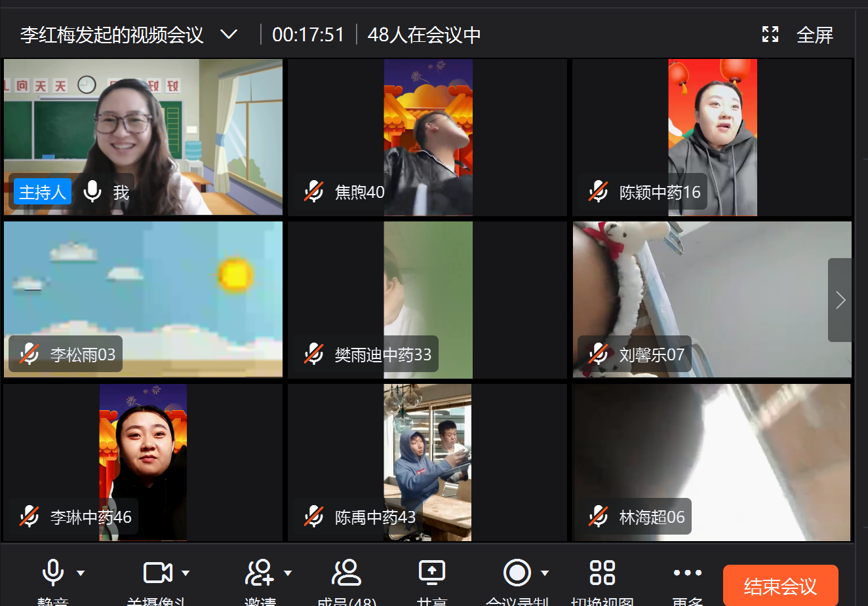Select the 陈禹中药43 video thumbnail
Viewport: 868px width, 606px height.
tap(427, 462)
